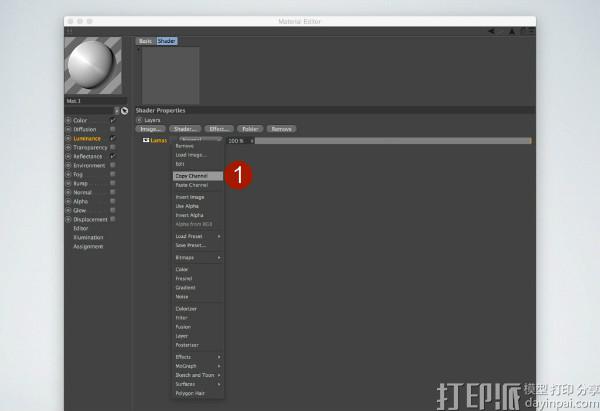The width and height of the screenshot is (600, 411).
Task: Toggle the Reflectance channel checkbox
Action: click(113, 156)
